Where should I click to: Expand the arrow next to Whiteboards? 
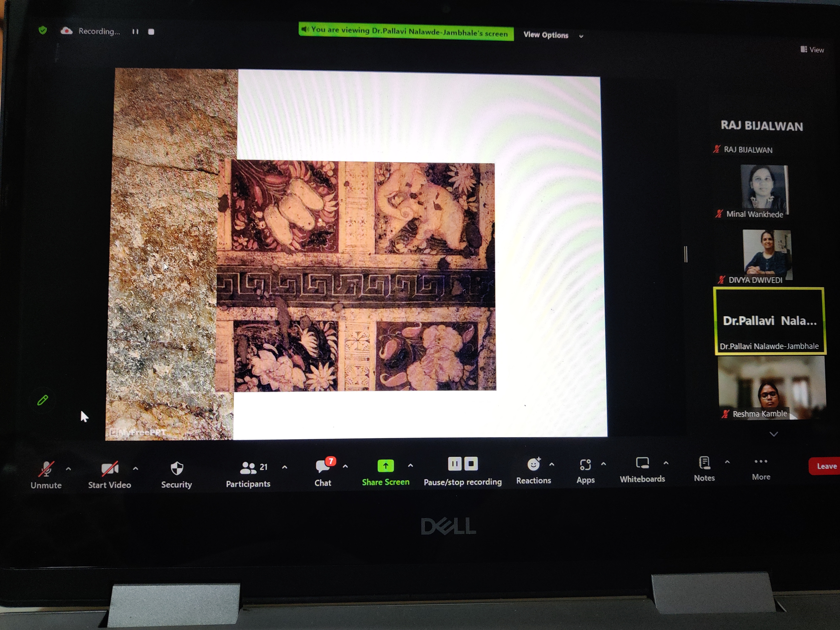click(666, 463)
